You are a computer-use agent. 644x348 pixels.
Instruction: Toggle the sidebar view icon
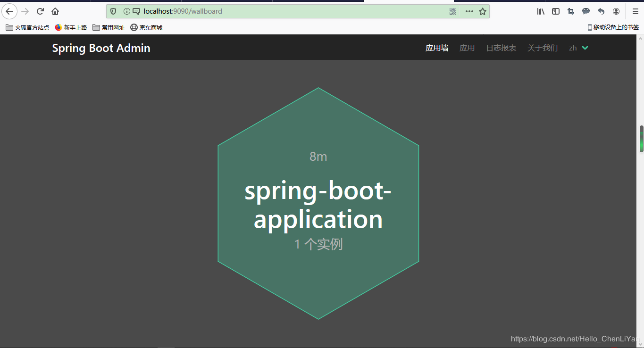tap(555, 11)
